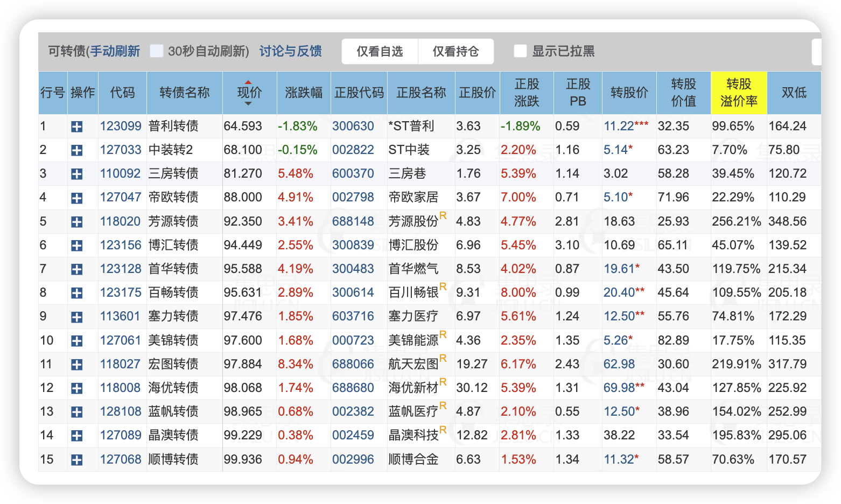Open stock code 300839 link
The height and width of the screenshot is (504, 841).
[x=353, y=246]
